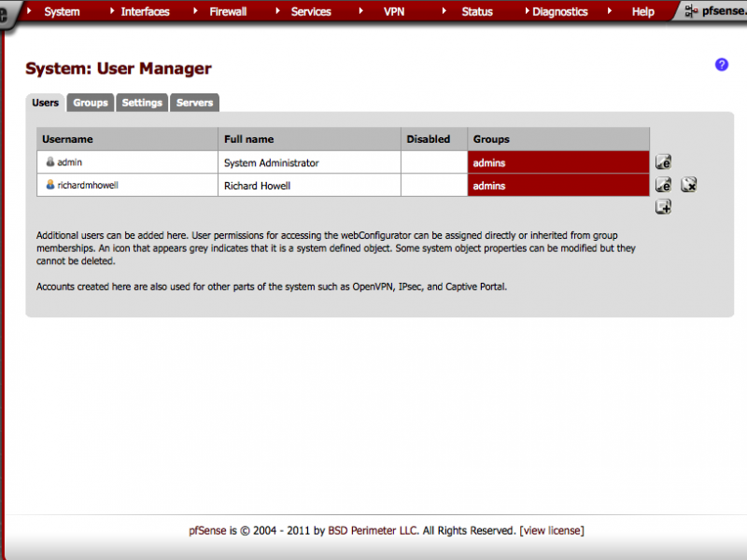Edit the admin user account
The width and height of the screenshot is (747, 560).
click(x=663, y=162)
